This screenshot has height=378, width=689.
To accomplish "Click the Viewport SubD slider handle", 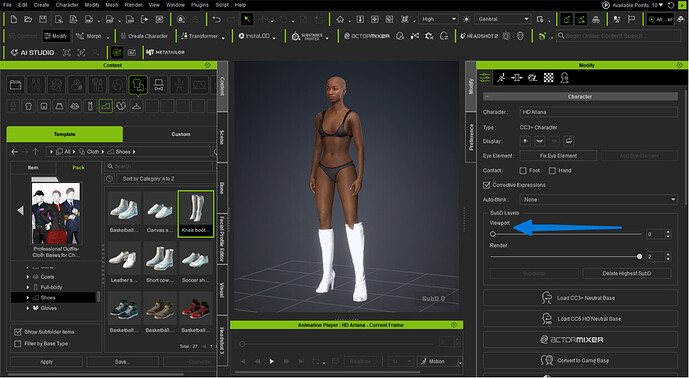I will click(x=493, y=234).
